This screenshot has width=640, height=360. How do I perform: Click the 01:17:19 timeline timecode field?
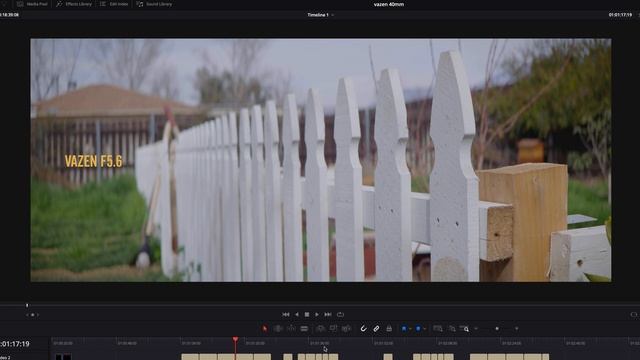(15, 344)
